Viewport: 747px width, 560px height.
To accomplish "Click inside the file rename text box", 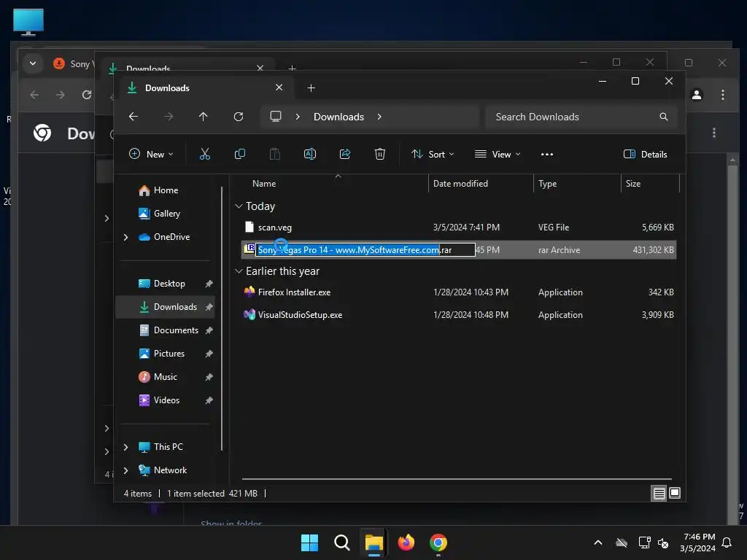I will [x=365, y=249].
